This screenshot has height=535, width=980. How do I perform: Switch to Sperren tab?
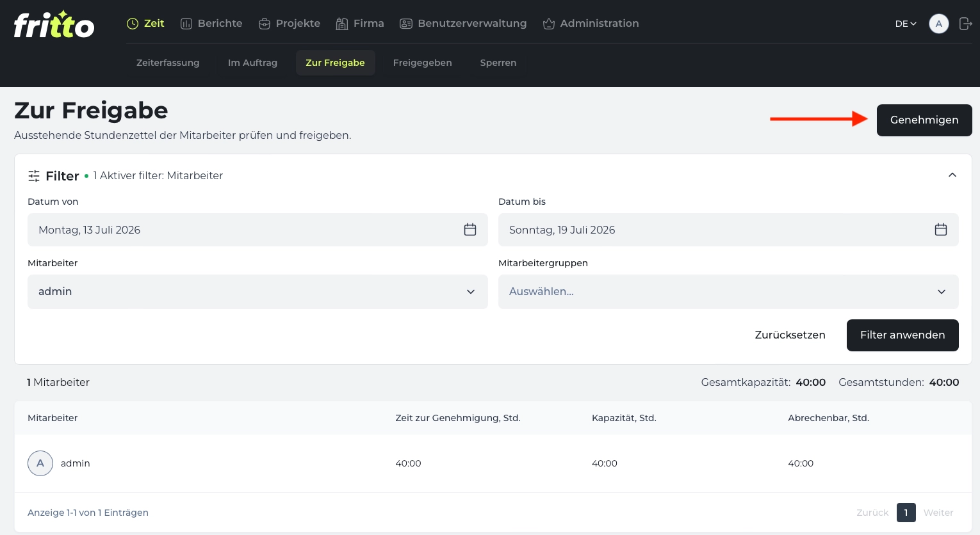click(498, 63)
